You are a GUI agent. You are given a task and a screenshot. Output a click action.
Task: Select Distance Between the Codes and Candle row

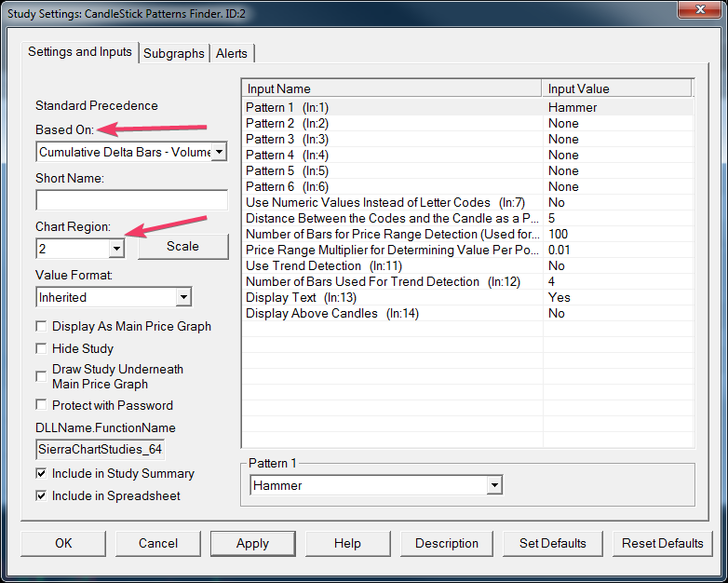click(x=468, y=218)
